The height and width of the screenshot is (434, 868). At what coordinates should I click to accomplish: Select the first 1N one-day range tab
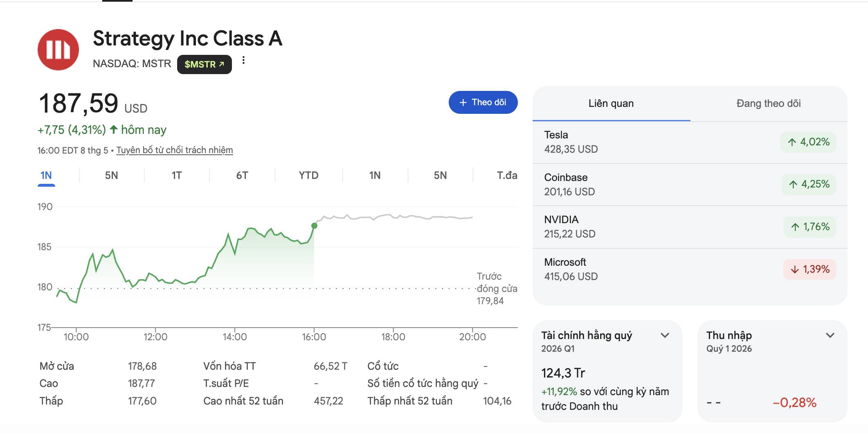point(46,176)
